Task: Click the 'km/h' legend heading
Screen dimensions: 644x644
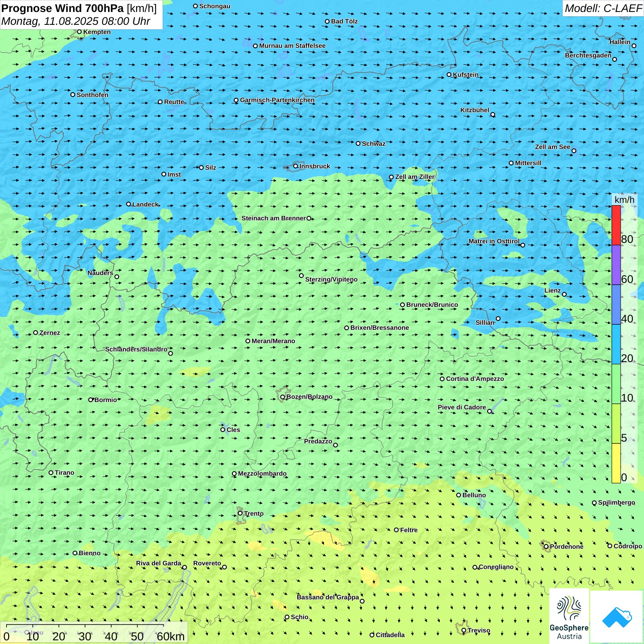Action: pyautogui.click(x=624, y=200)
